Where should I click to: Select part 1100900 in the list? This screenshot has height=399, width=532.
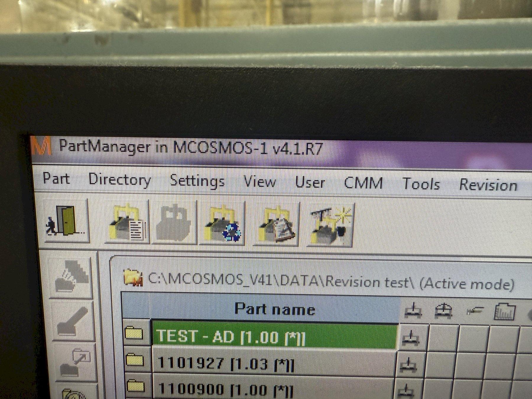pos(273,388)
